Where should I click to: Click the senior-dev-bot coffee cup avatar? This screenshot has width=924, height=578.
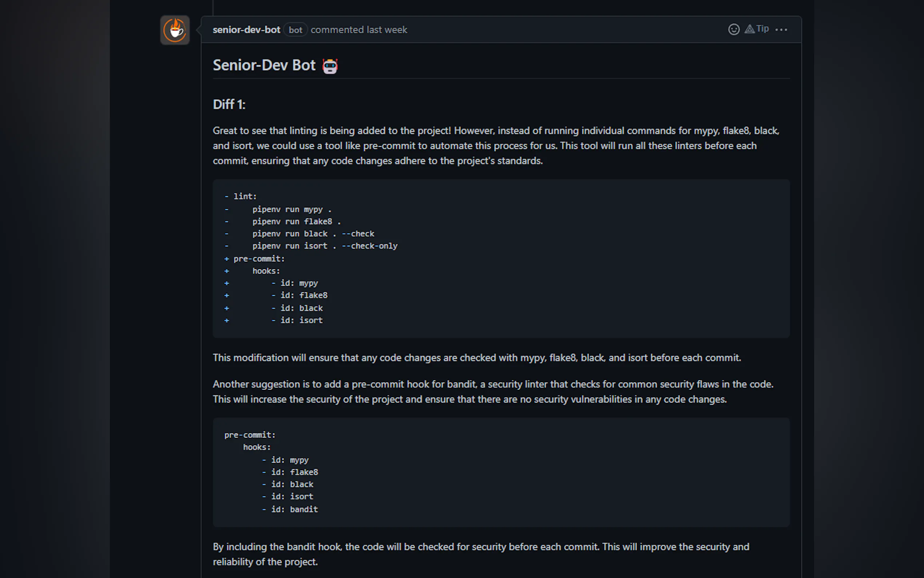coord(175,30)
